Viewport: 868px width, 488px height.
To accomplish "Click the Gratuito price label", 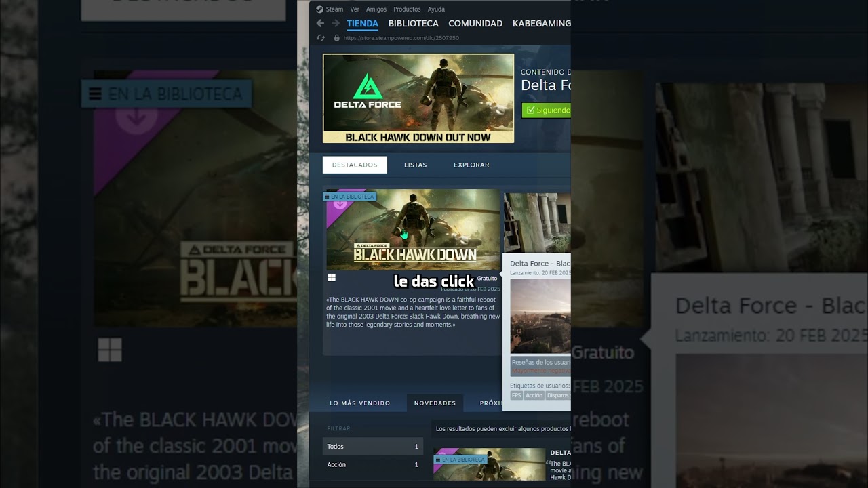I will [487, 278].
